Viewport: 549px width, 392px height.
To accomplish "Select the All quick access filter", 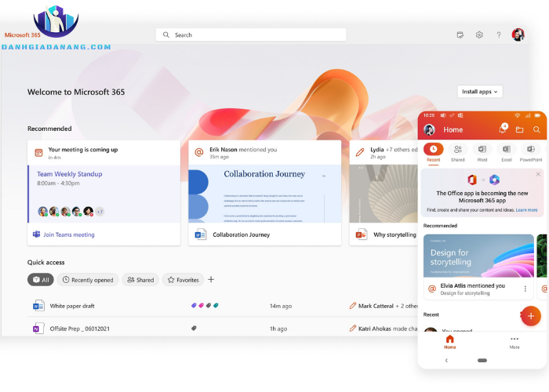I will pyautogui.click(x=41, y=280).
